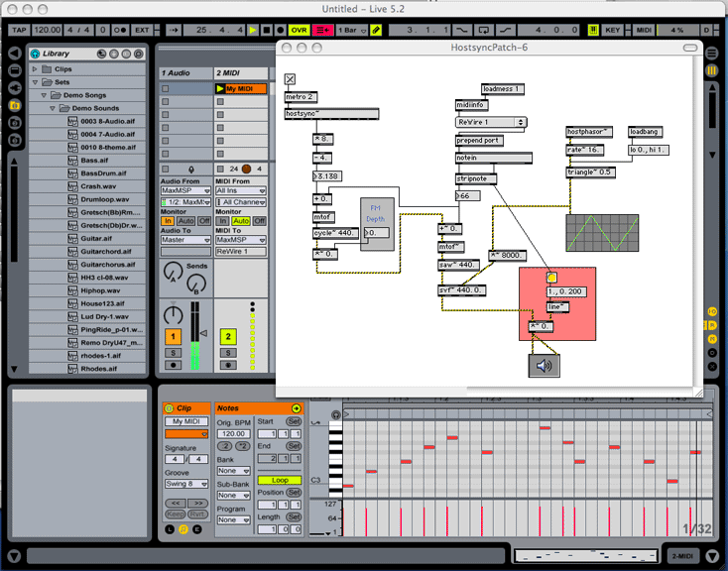This screenshot has height=571, width=728.
Task: Set MIDI track Monitor to Off
Action: coord(260,221)
